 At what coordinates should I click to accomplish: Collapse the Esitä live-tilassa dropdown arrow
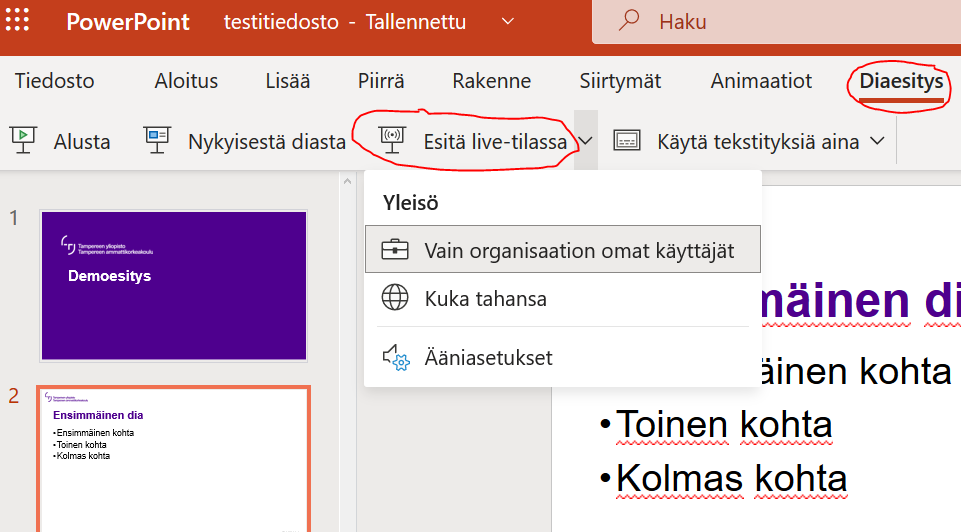(x=586, y=141)
